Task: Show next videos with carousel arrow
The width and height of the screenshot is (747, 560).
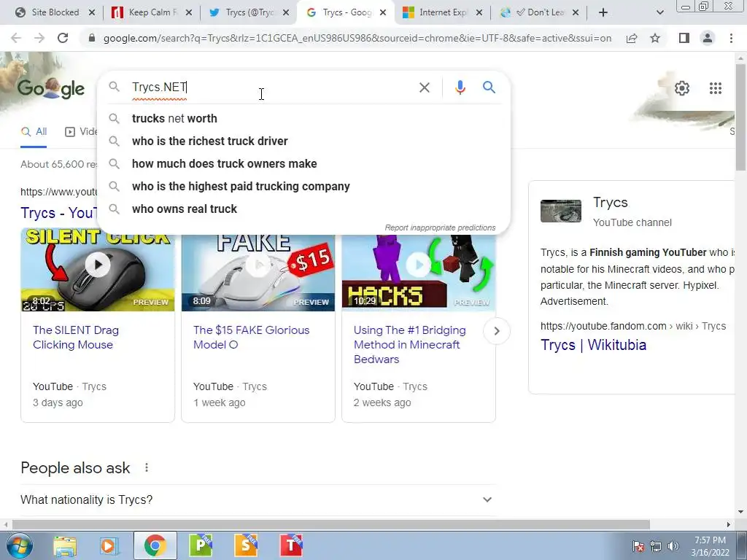Action: tap(496, 331)
